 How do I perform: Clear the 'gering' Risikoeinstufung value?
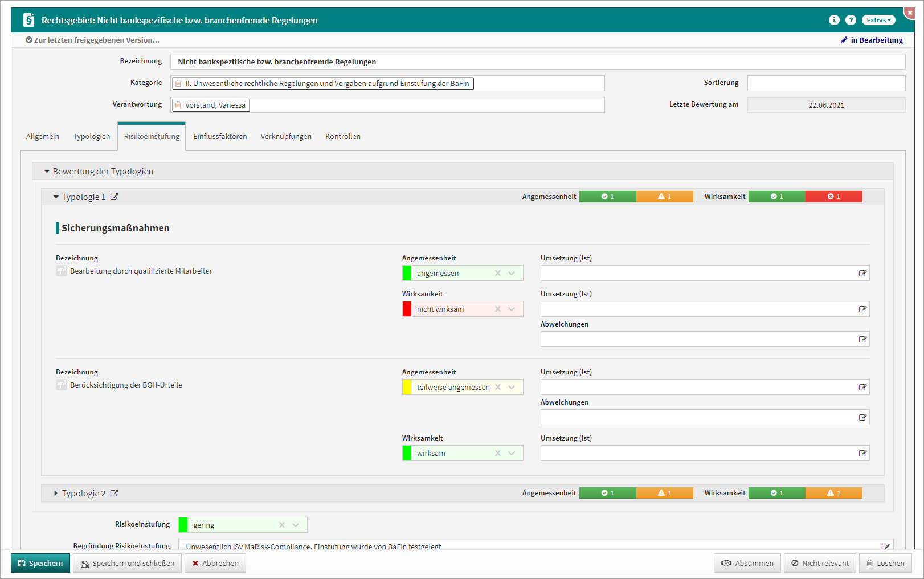282,525
